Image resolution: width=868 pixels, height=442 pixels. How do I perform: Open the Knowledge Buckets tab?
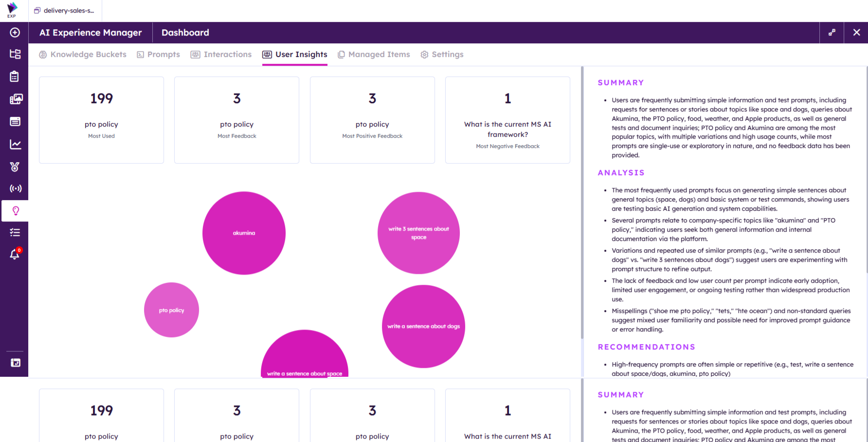click(83, 55)
